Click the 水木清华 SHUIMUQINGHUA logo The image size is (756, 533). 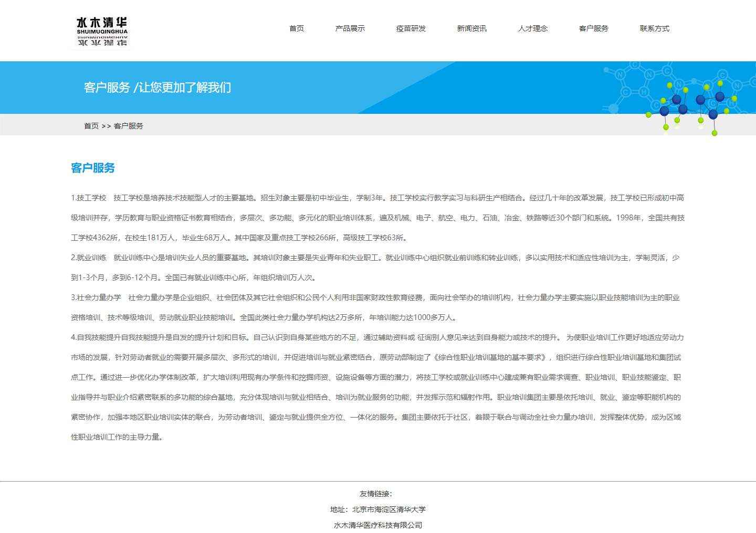102,31
